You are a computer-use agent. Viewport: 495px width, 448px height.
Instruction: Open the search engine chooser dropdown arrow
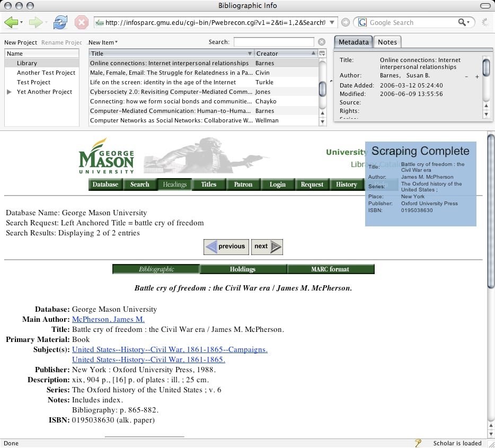click(468, 22)
